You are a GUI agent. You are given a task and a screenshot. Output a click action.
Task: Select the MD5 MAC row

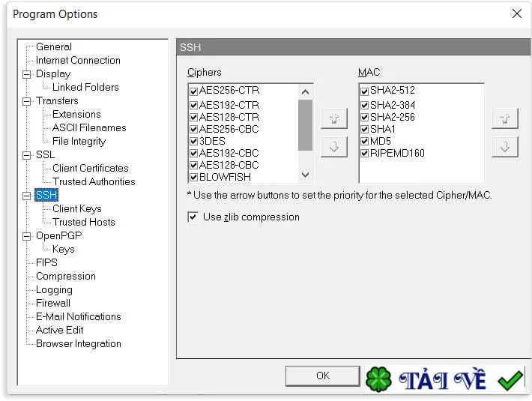coord(381,141)
